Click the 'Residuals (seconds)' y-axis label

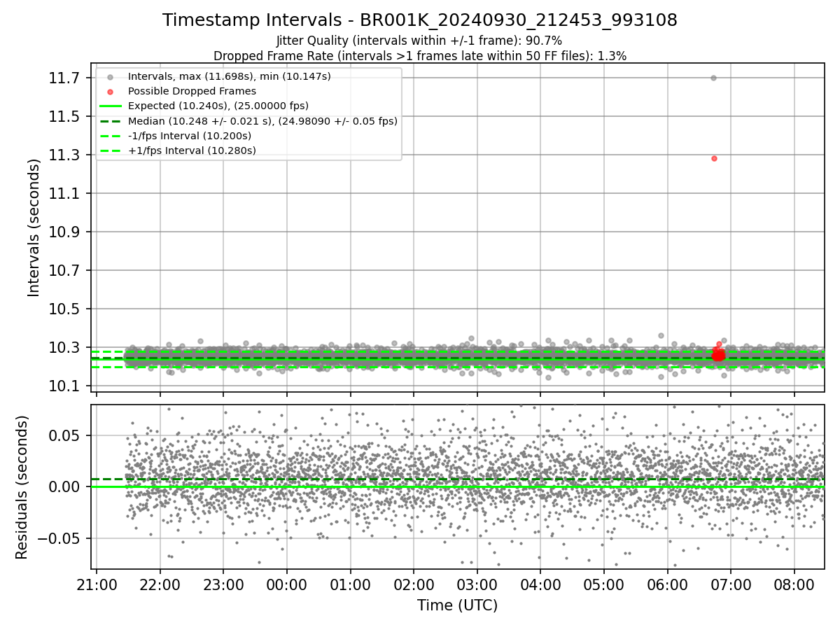[22, 487]
